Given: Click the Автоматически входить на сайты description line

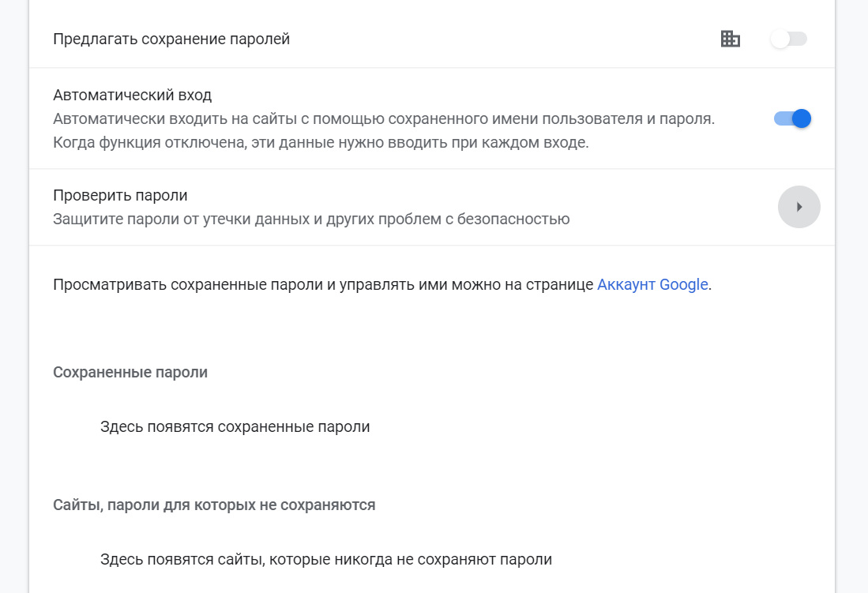Looking at the screenshot, I should tap(383, 119).
